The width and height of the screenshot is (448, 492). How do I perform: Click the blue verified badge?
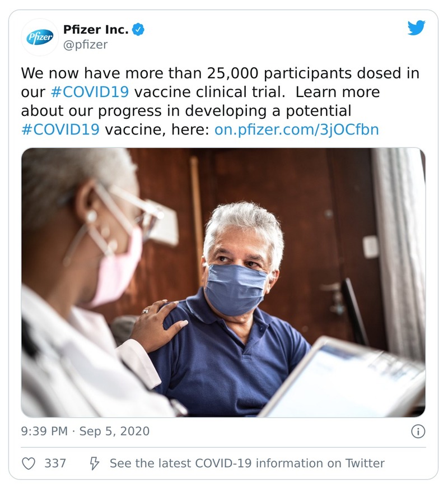138,30
